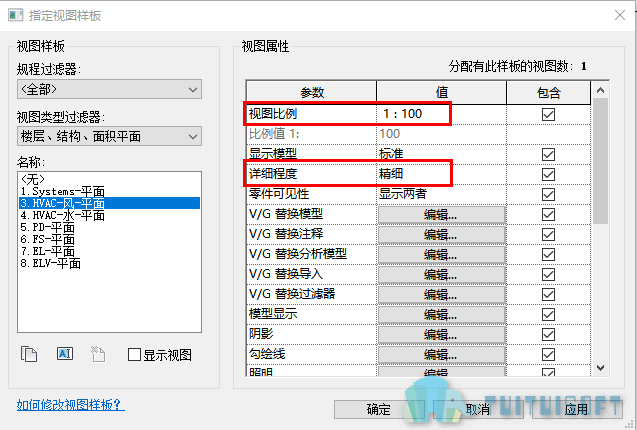Uncheck include box for 详细程度
The image size is (637, 430).
548,174
